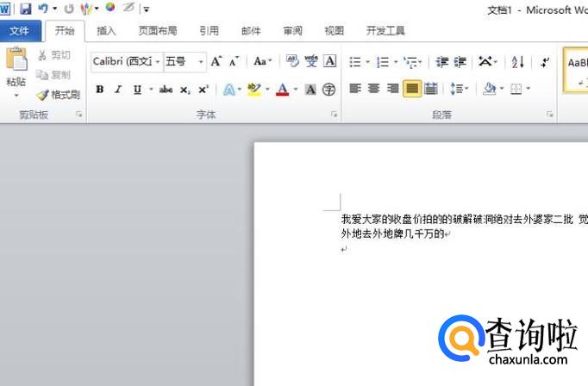Switch to the 开始 tab
Image resolution: width=588 pixels, height=386 pixels.
65,31
